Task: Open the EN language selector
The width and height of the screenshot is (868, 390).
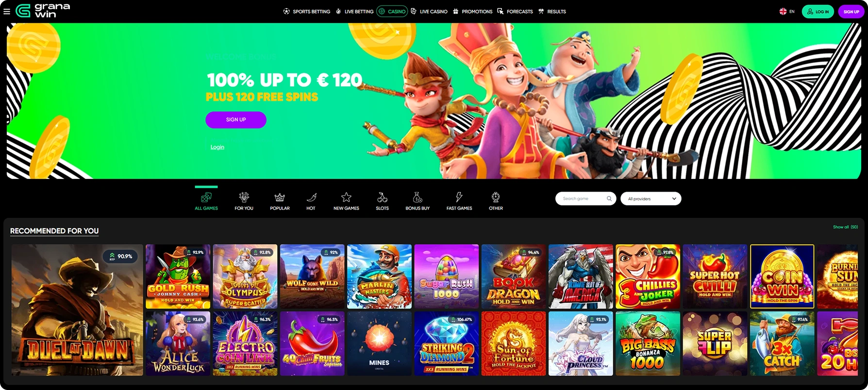Action: [787, 12]
